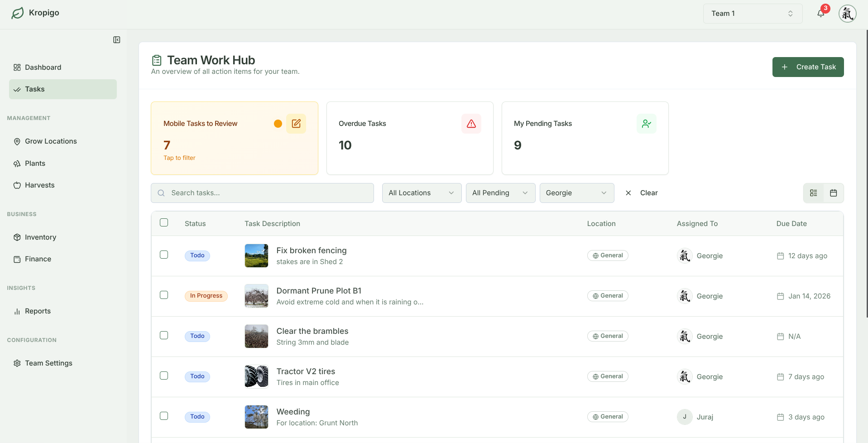Expand the All Locations dropdown
Viewport: 868px width, 443px height.
[422, 193]
